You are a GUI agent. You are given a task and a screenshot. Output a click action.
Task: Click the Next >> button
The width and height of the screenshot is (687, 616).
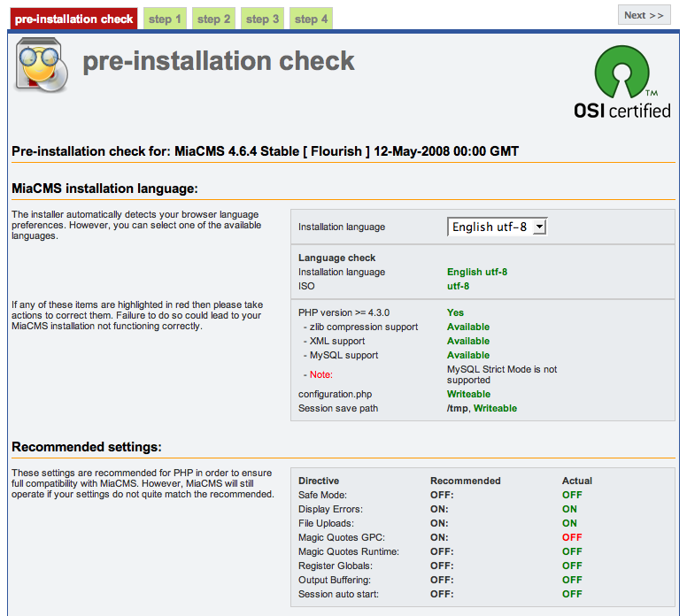645,15
